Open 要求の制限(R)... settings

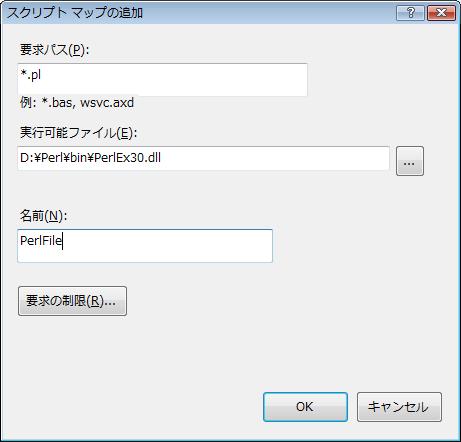72,301
